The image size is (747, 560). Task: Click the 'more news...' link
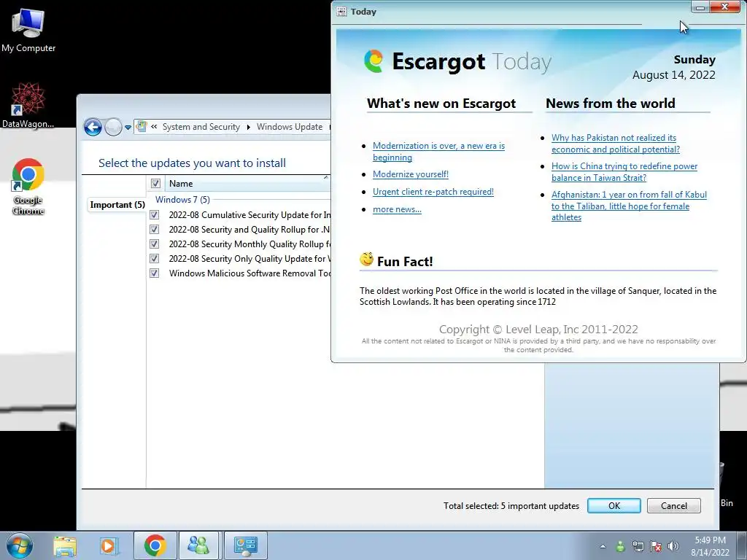coord(397,209)
